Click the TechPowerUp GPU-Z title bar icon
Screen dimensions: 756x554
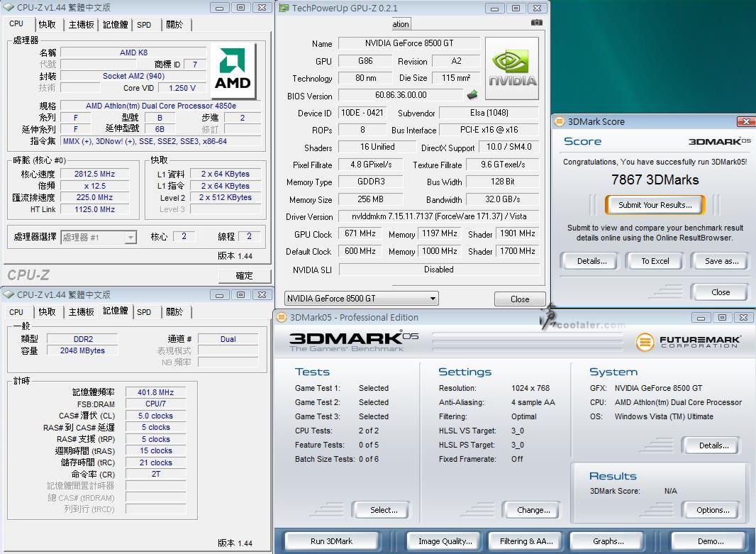(x=284, y=9)
